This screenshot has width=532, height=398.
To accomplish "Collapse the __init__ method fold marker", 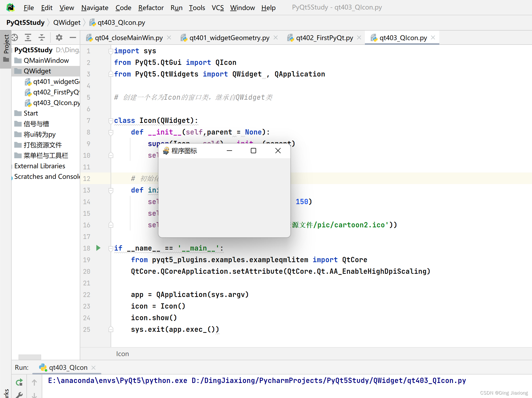I will click(x=111, y=132).
